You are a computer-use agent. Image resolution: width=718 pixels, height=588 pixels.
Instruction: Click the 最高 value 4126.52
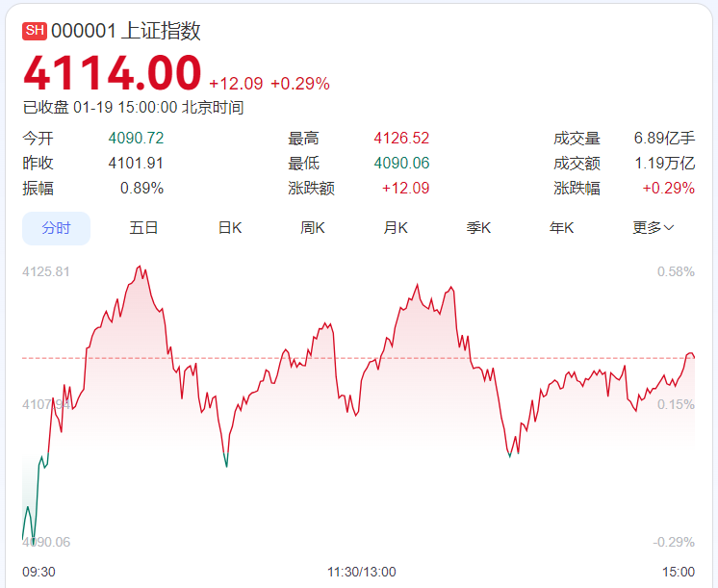(401, 138)
